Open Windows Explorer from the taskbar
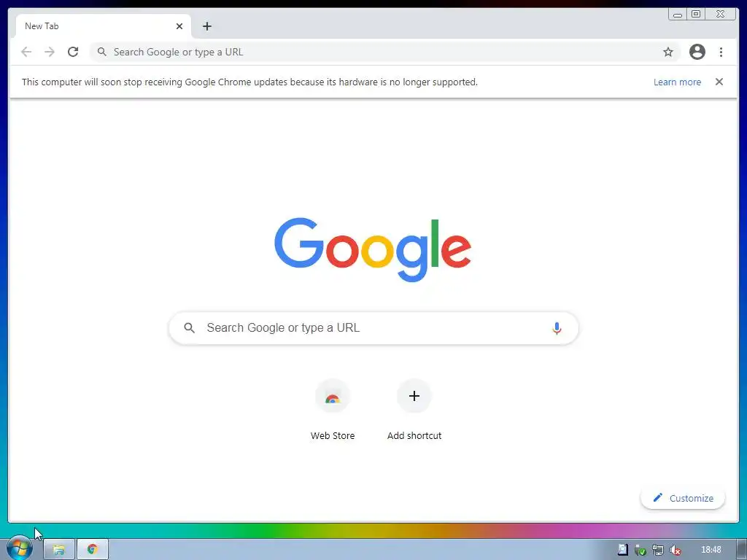 click(59, 550)
